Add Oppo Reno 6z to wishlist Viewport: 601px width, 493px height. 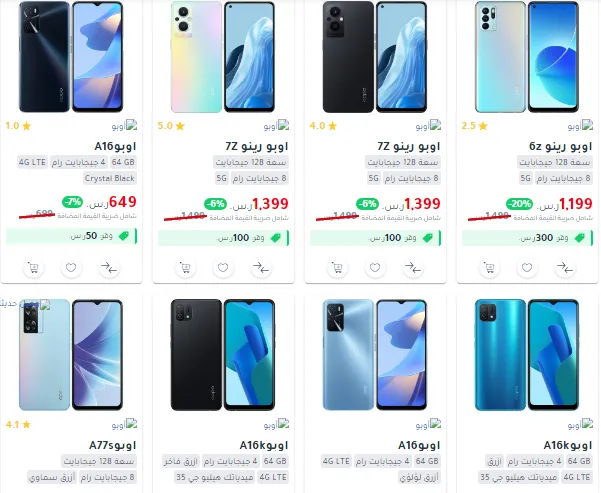click(527, 268)
